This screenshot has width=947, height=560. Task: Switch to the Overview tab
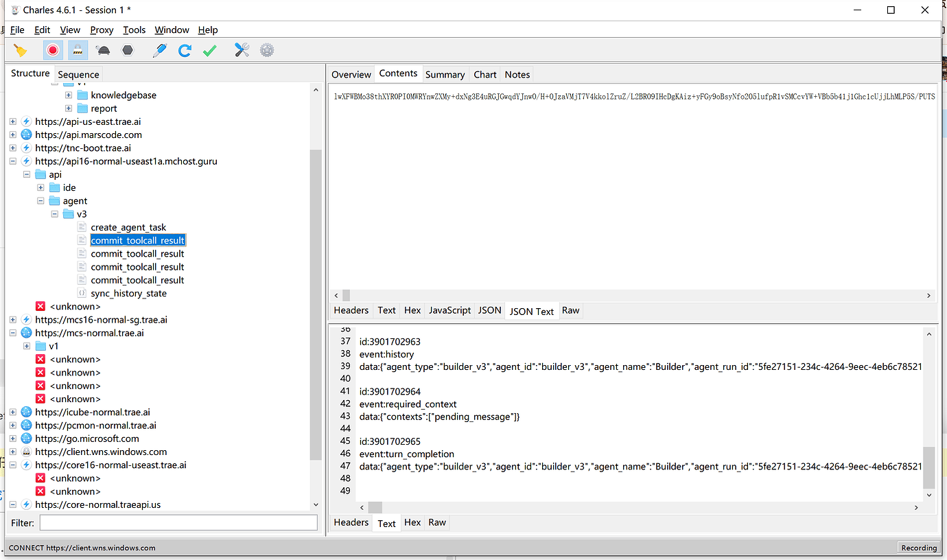point(351,74)
